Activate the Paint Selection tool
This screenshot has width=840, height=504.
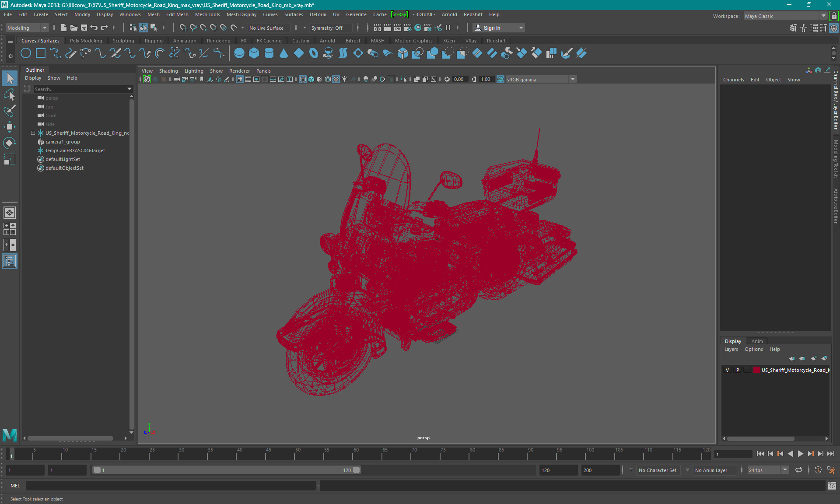(x=10, y=111)
